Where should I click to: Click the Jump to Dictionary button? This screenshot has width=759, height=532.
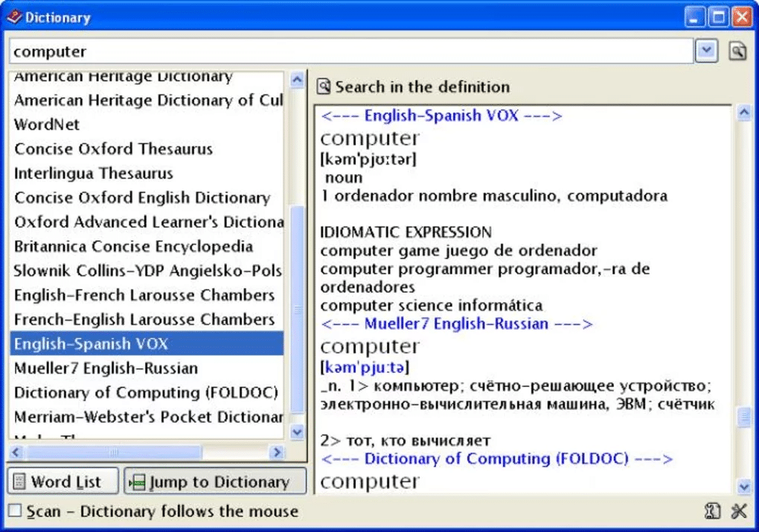[x=214, y=481]
